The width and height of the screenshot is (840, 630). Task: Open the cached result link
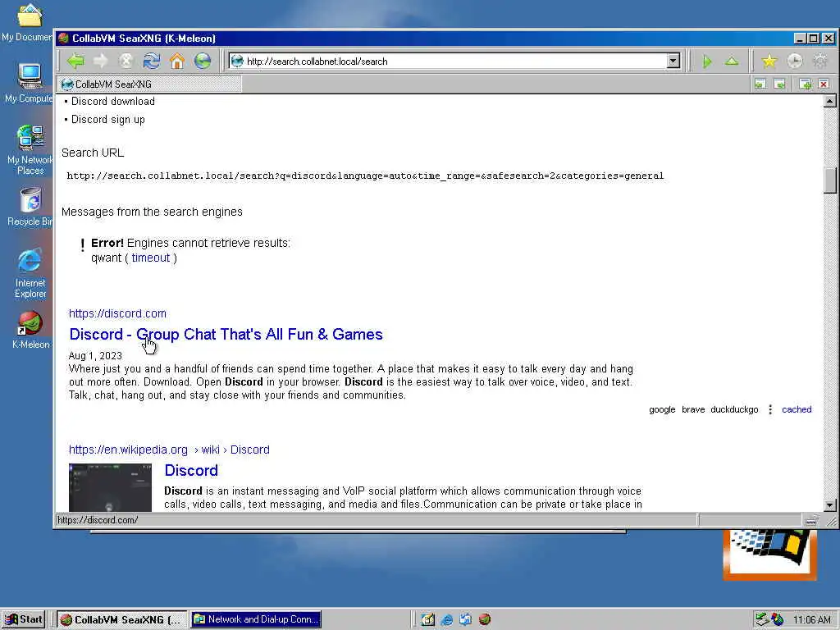tap(797, 409)
